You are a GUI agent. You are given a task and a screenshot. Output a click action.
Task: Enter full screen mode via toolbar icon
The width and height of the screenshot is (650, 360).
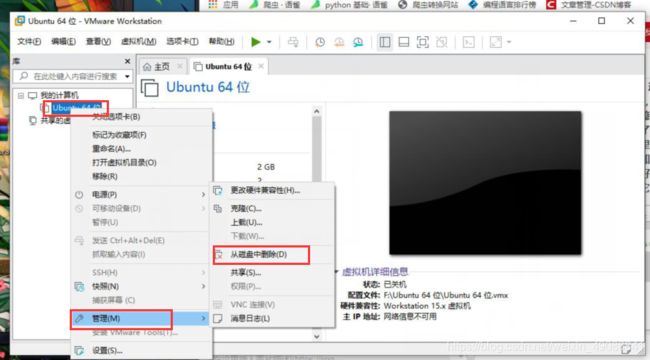pyautogui.click(x=422, y=42)
